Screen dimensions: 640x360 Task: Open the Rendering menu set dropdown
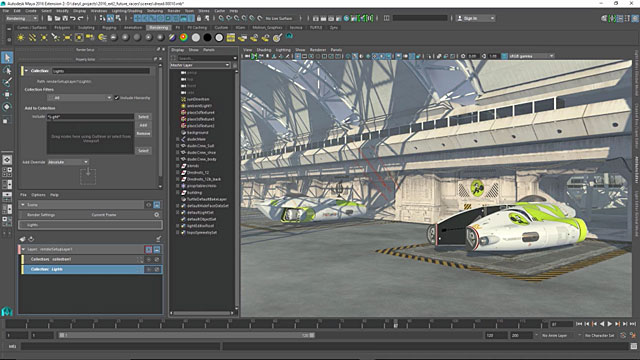[x=22, y=18]
